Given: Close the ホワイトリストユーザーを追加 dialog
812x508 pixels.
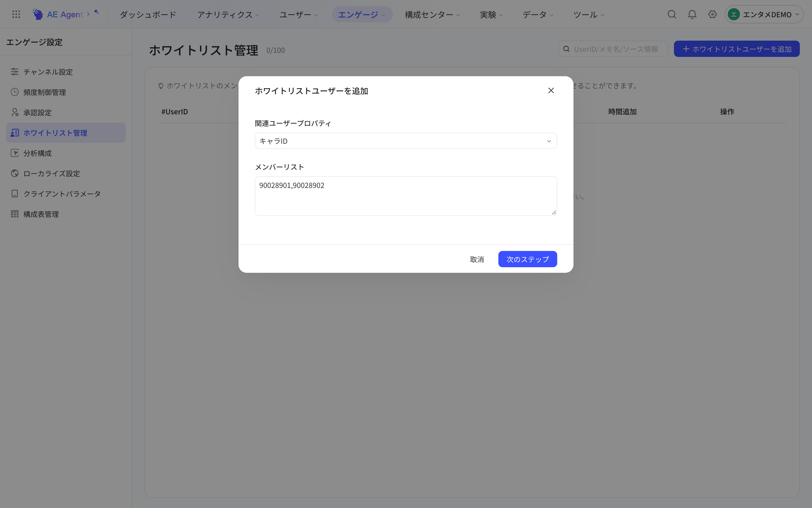Looking at the screenshot, I should point(551,90).
